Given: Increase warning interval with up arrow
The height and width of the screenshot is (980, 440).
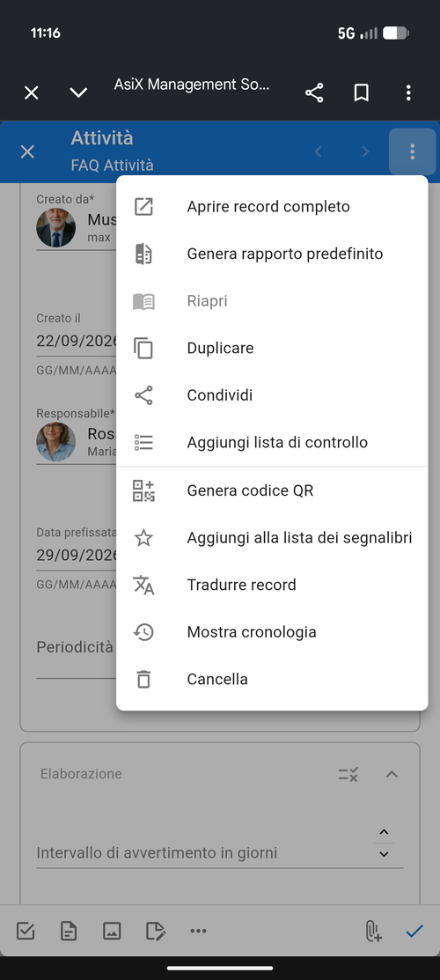Looking at the screenshot, I should [x=384, y=832].
